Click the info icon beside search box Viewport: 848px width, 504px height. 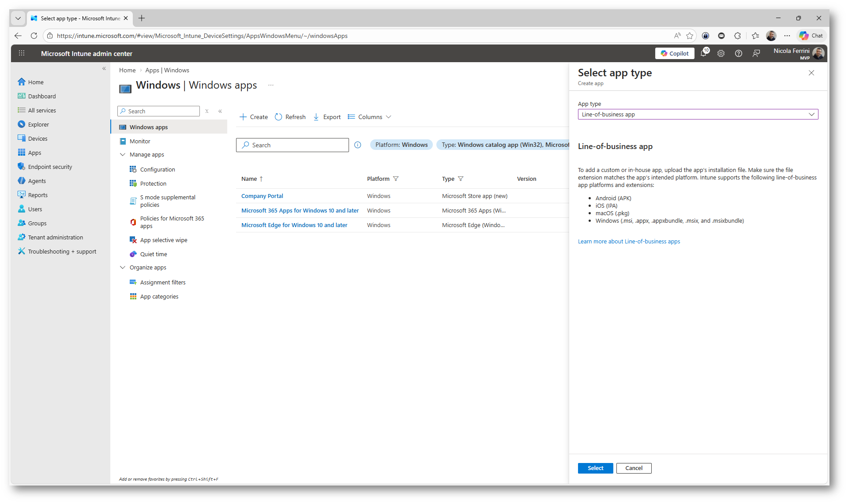[358, 145]
